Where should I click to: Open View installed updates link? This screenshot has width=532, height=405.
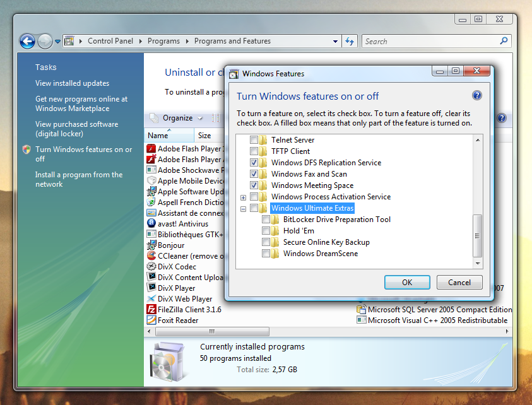click(x=73, y=83)
